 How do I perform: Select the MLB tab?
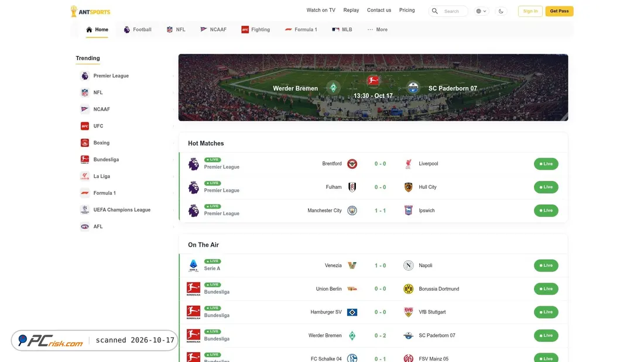342,30
